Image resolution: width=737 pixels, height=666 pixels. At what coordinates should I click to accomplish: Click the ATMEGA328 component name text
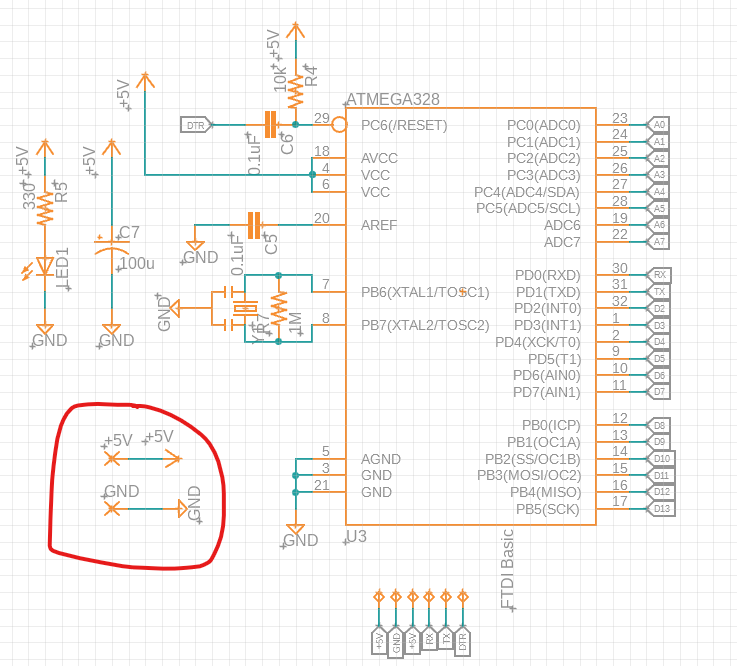click(x=392, y=100)
